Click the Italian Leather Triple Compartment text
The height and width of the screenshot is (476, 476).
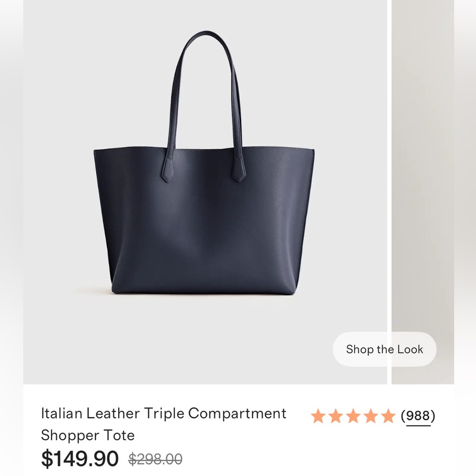(164, 413)
